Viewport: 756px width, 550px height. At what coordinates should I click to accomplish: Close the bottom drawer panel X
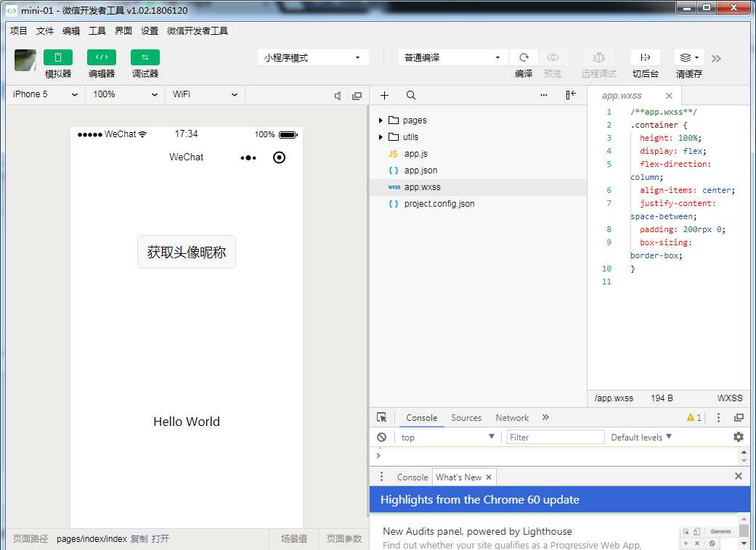[738, 476]
